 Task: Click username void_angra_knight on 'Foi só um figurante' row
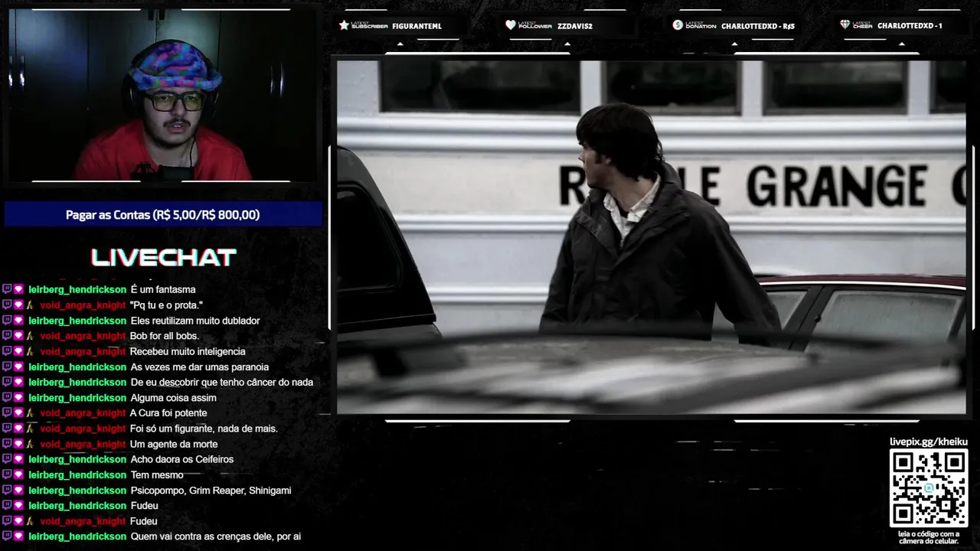tap(83, 429)
